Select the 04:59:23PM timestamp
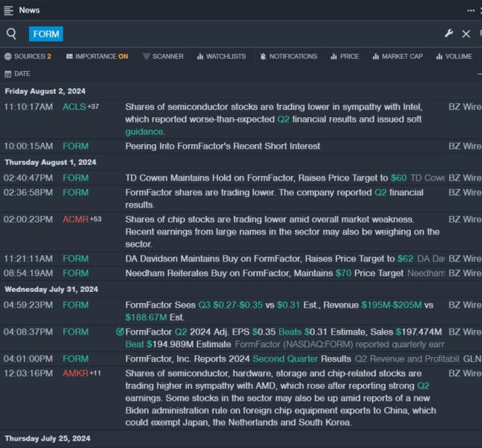Image resolution: width=482 pixels, height=448 pixels. [x=28, y=305]
